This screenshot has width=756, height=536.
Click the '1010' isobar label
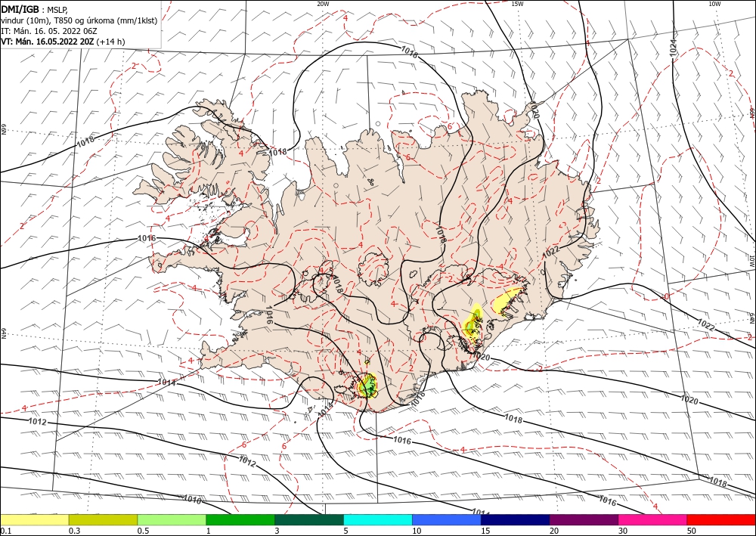point(192,500)
